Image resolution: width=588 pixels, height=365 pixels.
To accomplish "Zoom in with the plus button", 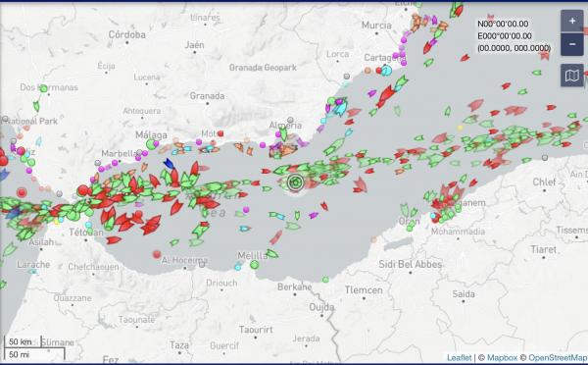I will (572, 21).
